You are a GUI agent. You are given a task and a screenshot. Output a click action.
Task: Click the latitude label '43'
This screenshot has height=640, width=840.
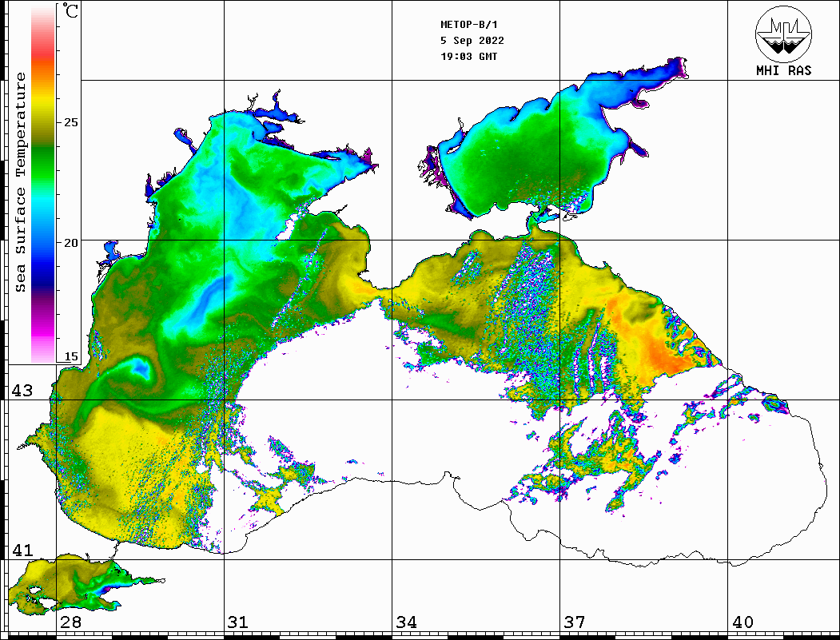pyautogui.click(x=22, y=391)
